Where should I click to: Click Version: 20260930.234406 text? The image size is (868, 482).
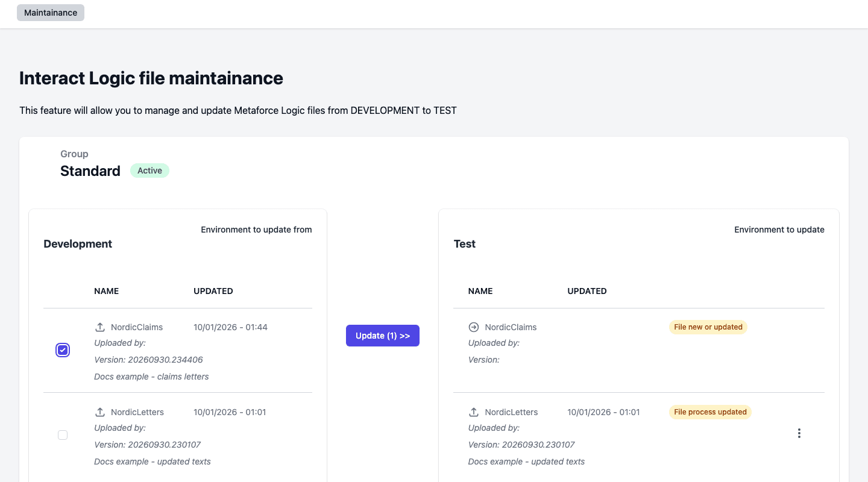click(148, 360)
